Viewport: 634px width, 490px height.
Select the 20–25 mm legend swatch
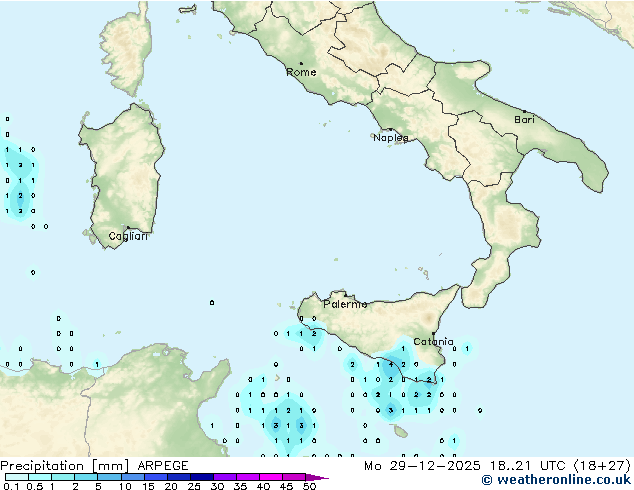(x=179, y=477)
